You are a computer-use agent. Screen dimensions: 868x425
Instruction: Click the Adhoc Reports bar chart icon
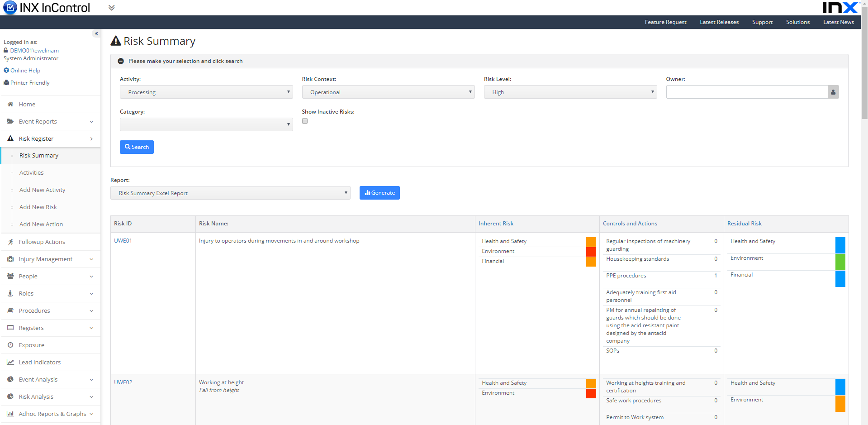tap(10, 414)
